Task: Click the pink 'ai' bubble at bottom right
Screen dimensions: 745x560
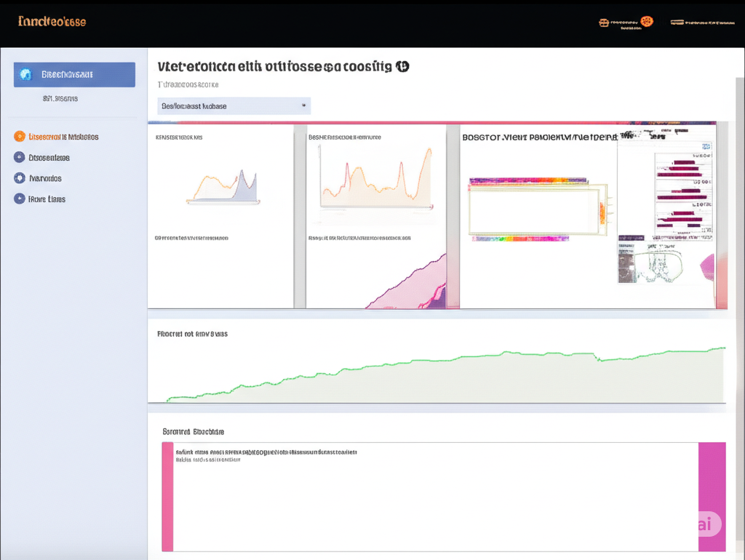Action: coord(708,524)
